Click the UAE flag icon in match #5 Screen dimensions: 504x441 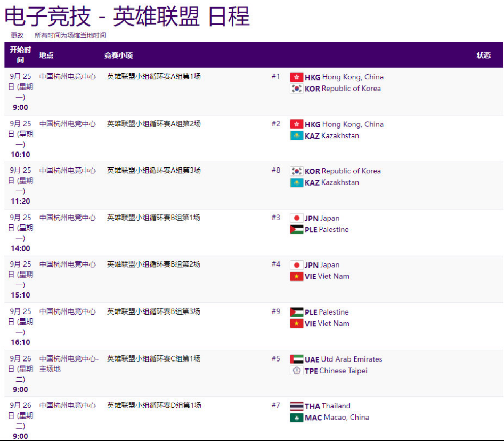tap(296, 359)
